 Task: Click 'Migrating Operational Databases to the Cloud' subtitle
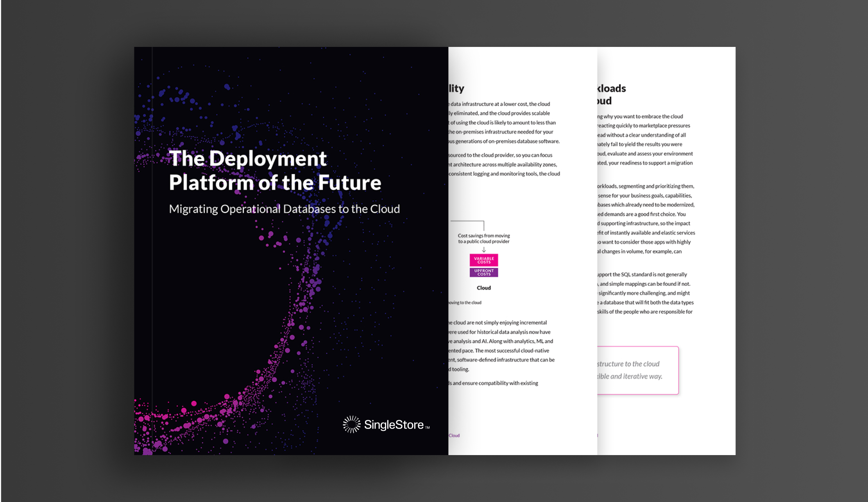285,209
